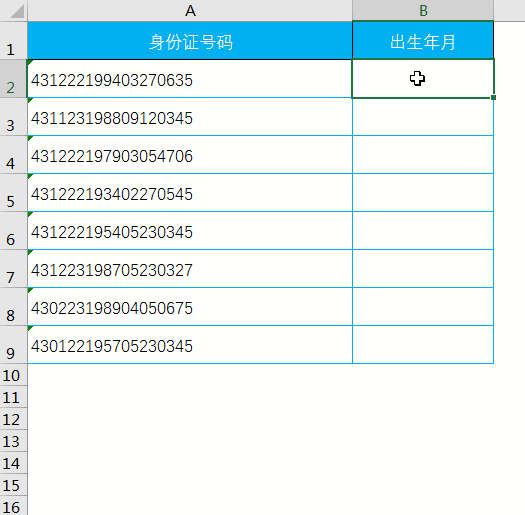Select row 1 header
The image size is (525, 515).
click(13, 41)
